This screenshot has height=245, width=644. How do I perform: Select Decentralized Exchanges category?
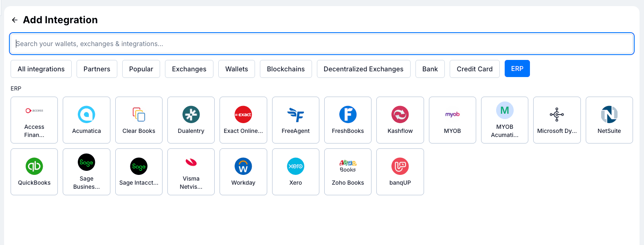click(364, 69)
